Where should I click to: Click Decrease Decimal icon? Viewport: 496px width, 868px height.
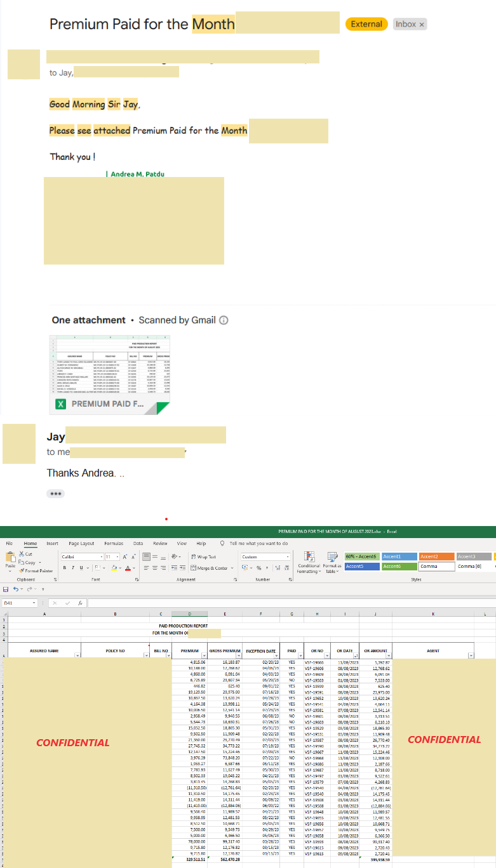pos(287,568)
